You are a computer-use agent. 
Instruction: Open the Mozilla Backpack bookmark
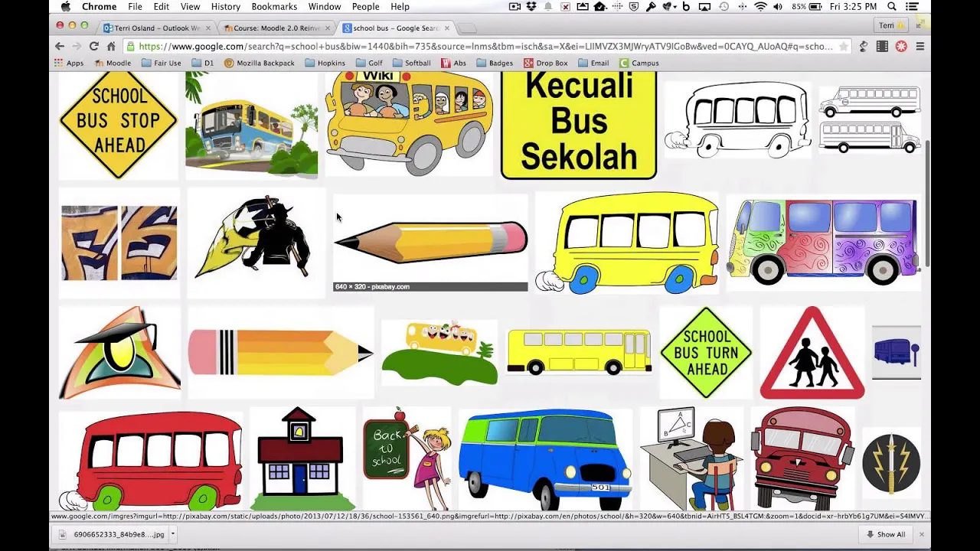pos(259,63)
